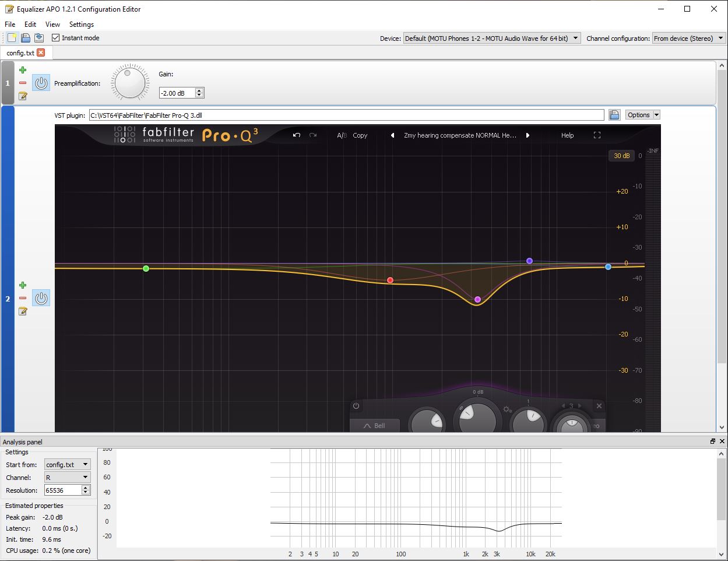Click the large band gain knob
The height and width of the screenshot is (561, 728).
[477, 417]
